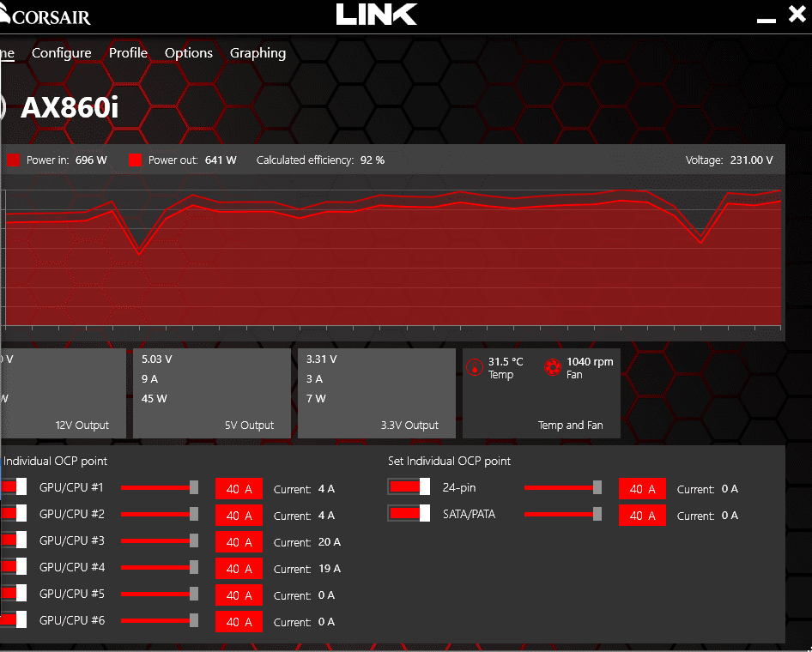Click the GPU/CPU #1 OCP slider handle
The height and width of the screenshot is (652, 812).
pos(194,487)
